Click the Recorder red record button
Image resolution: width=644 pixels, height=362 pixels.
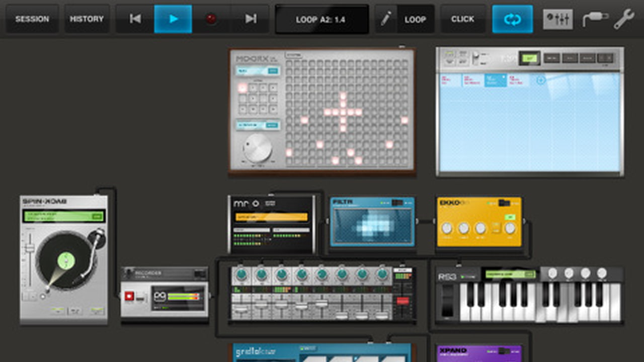(x=129, y=296)
